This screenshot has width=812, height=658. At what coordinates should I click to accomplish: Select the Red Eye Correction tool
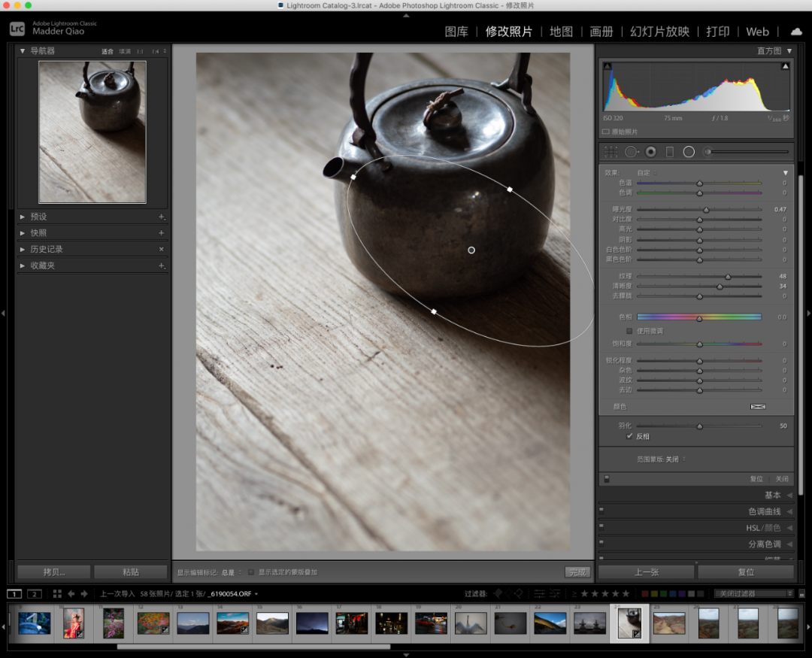(x=651, y=152)
